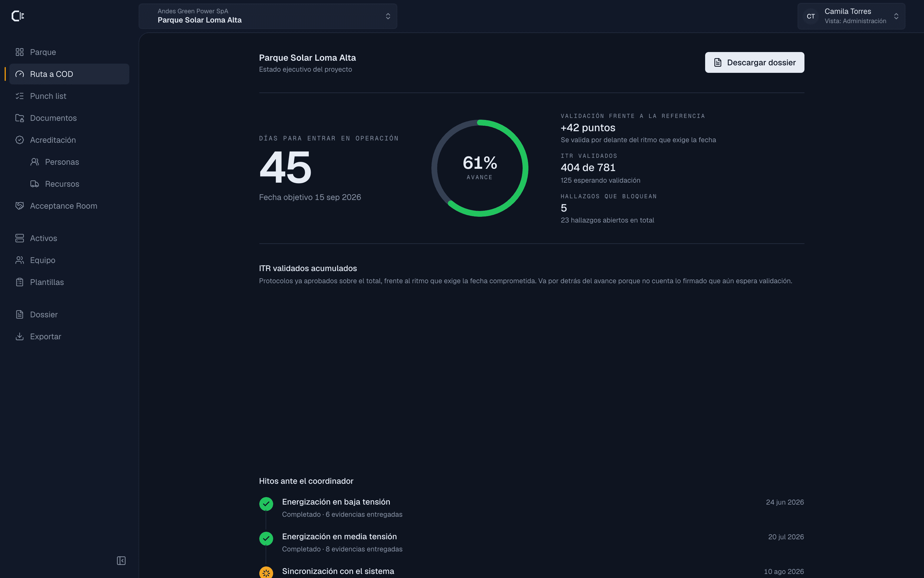924x578 pixels.
Task: Click the document icon in Descargar dossier
Action: [718, 63]
